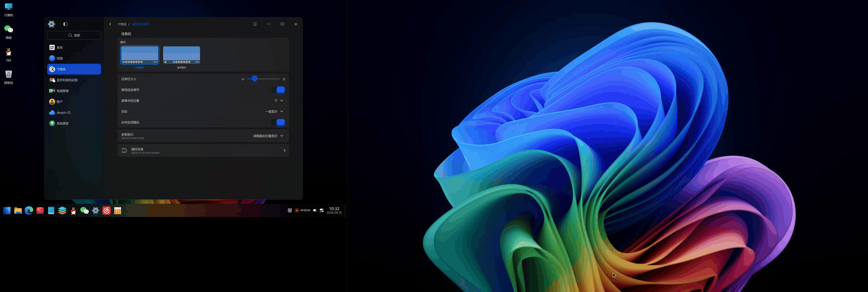Image resolution: width=868 pixels, height=292 pixels.
Task: Open the launcher start icon on the taskbar
Action: [7, 211]
